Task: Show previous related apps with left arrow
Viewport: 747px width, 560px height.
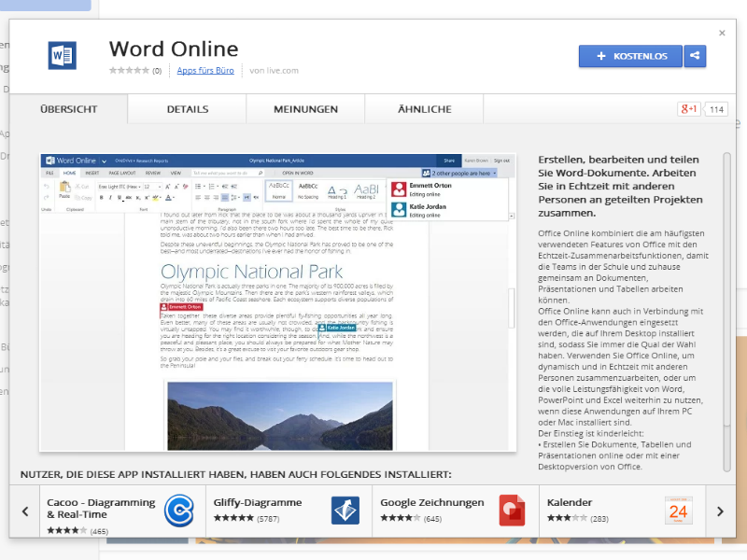Action: [25, 511]
